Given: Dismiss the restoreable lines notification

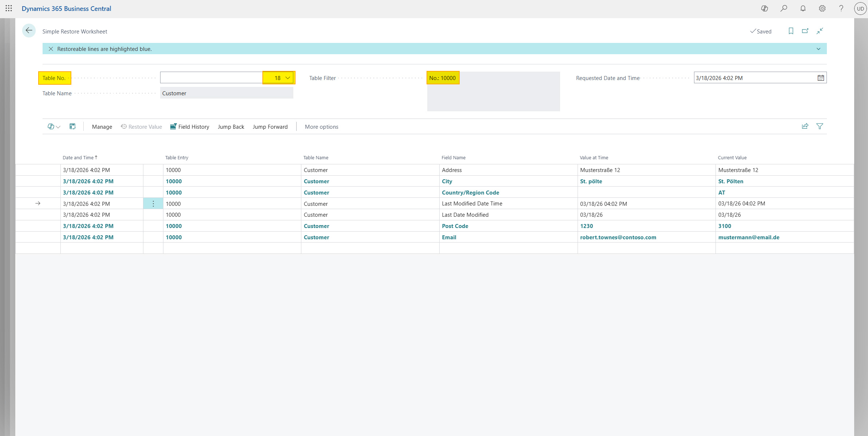Looking at the screenshot, I should 51,49.
